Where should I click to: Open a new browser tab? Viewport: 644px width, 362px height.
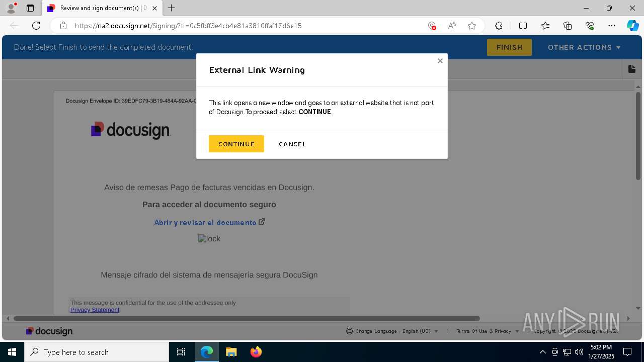172,8
